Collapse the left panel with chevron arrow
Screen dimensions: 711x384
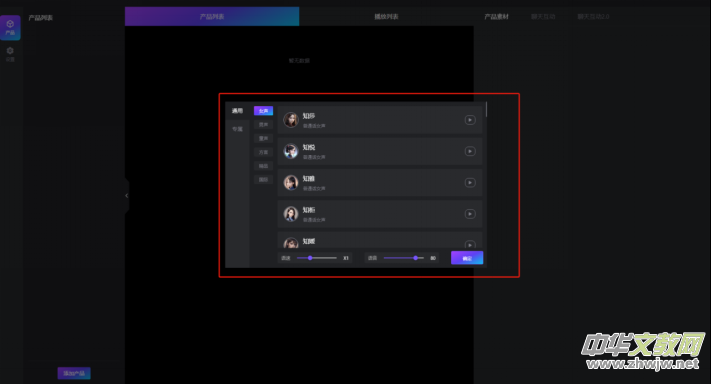coord(127,196)
